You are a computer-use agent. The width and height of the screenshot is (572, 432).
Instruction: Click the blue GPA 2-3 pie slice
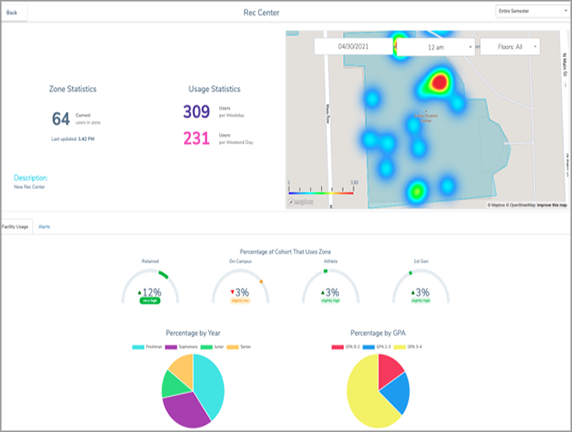397,392
